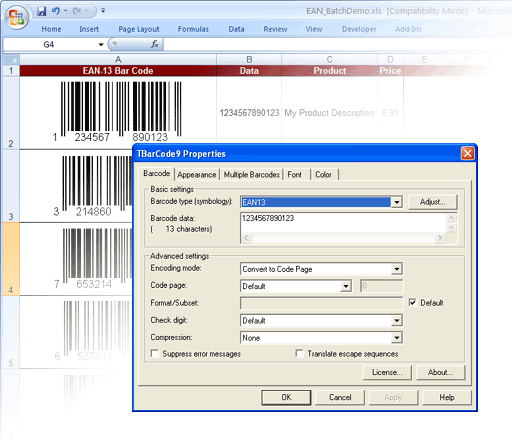Save workbook with the floppy disk icon
The height and width of the screenshot is (440, 512).
(42, 11)
